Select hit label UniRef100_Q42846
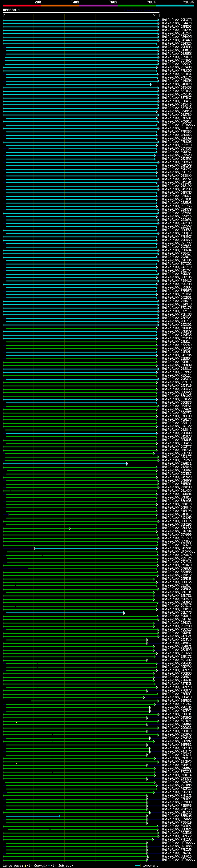Screen dimensions: 197x868 pos(177,467)
